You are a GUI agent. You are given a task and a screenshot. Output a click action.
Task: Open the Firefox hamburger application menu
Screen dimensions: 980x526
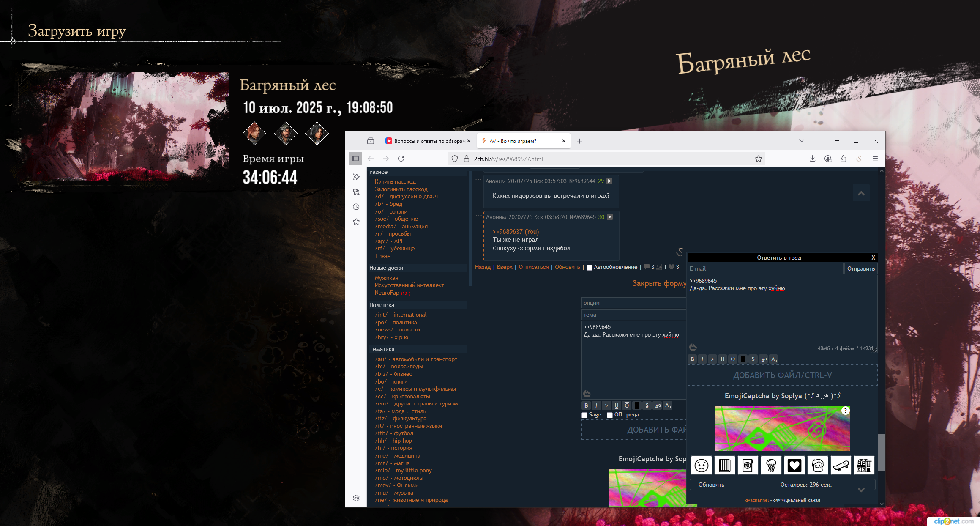coord(875,159)
